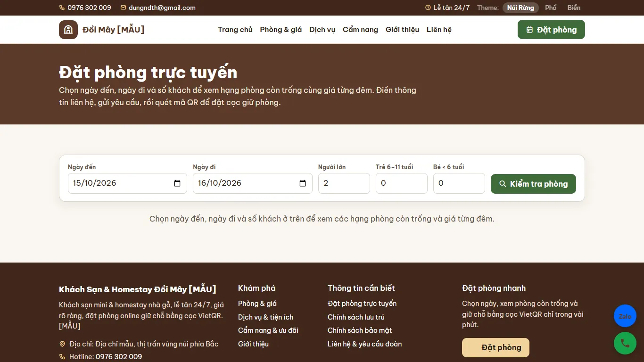Open the Giới thiệu item in the top navigation
This screenshot has width=644, height=362.
tap(402, 30)
